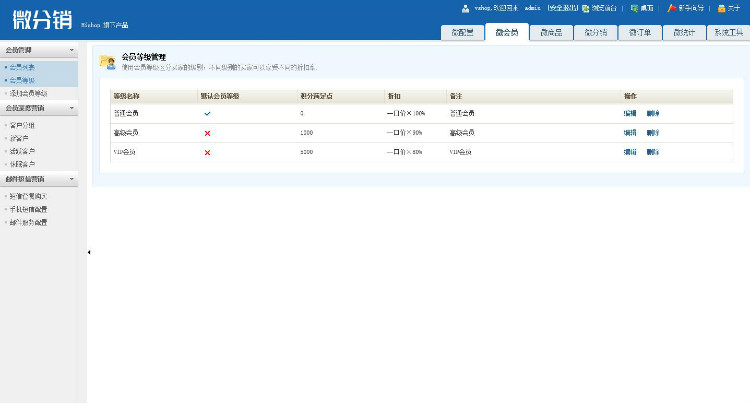Click the 浏览前台 icon in the header
This screenshot has width=750, height=403.
pos(585,8)
